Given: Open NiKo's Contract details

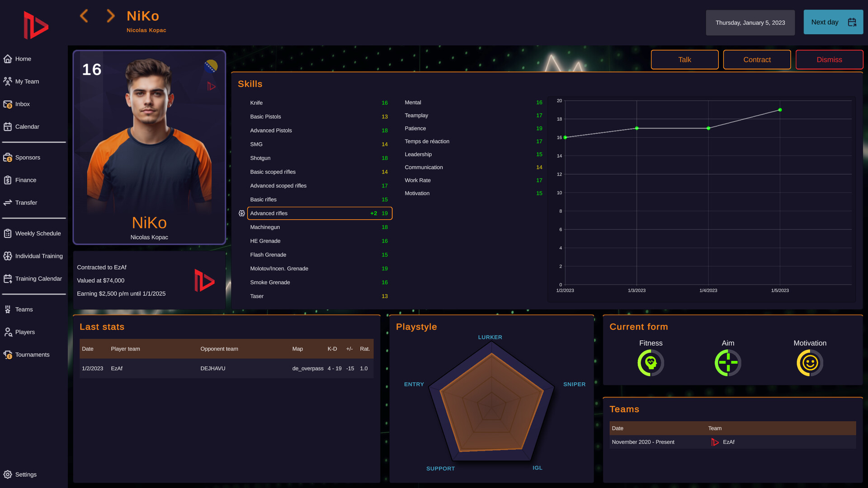Looking at the screenshot, I should click(757, 59).
